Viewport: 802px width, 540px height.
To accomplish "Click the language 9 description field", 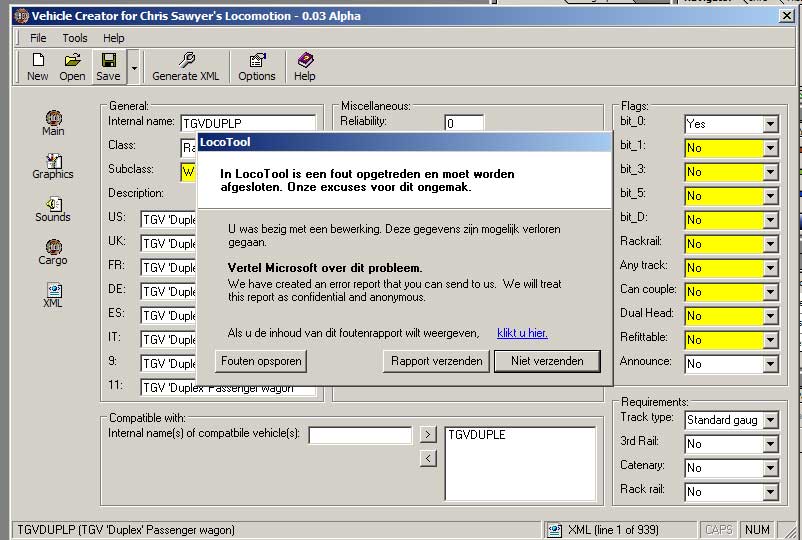I will pos(168,364).
